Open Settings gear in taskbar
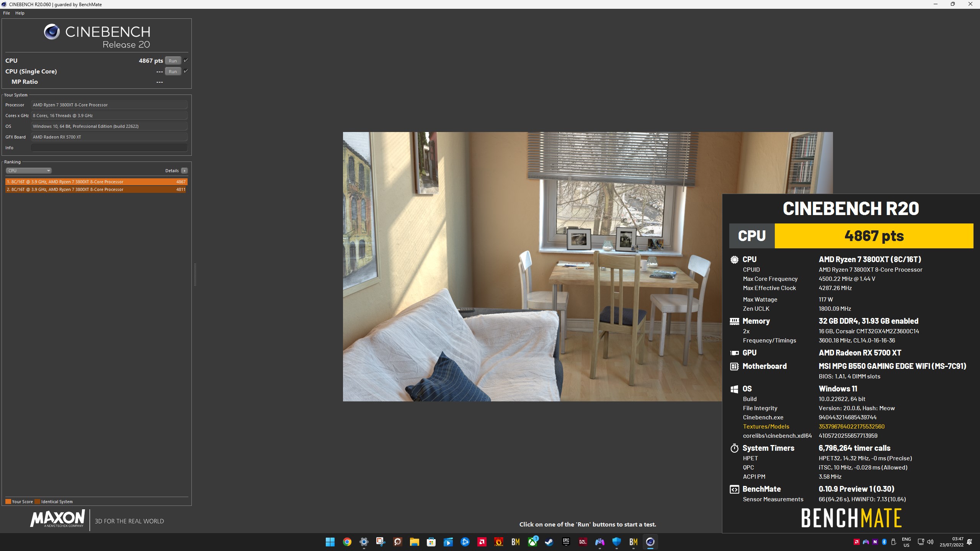The width and height of the screenshot is (980, 551). [364, 542]
